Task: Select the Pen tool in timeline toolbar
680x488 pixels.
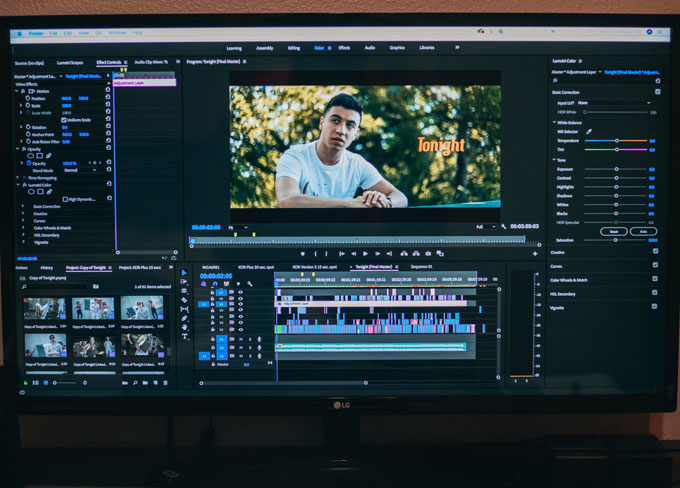Action: (x=184, y=318)
